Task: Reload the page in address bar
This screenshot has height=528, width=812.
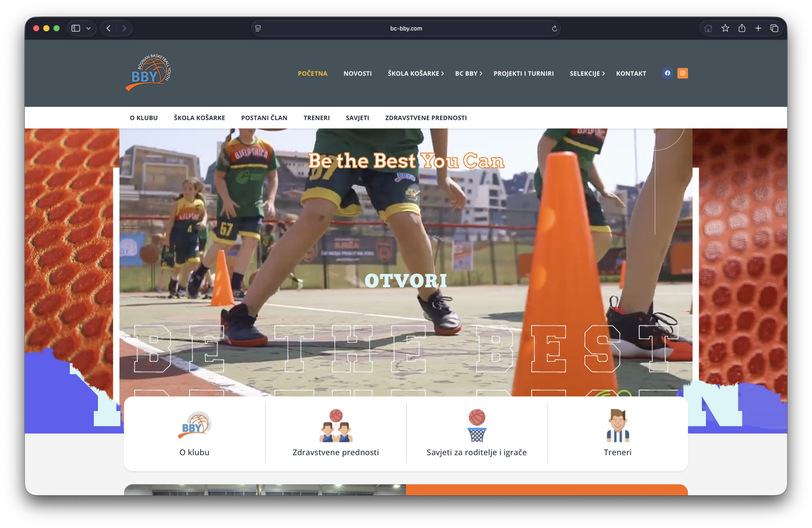Action: tap(554, 28)
